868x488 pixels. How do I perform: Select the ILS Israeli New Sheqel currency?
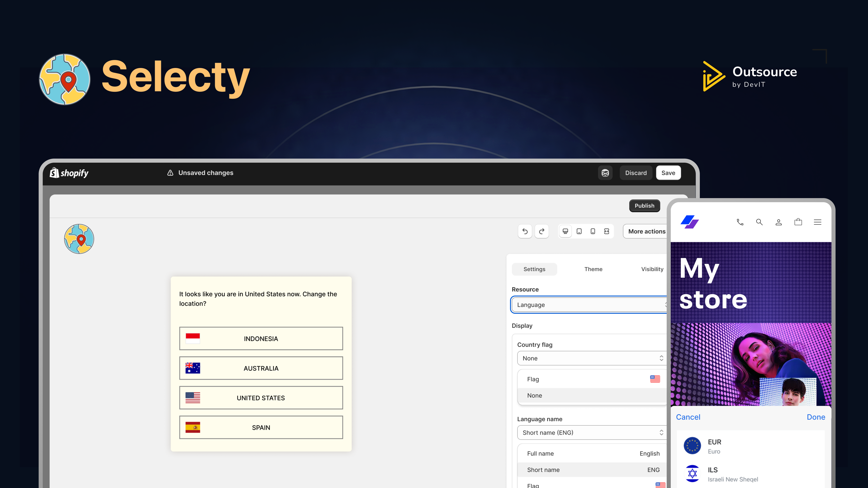tap(751, 474)
